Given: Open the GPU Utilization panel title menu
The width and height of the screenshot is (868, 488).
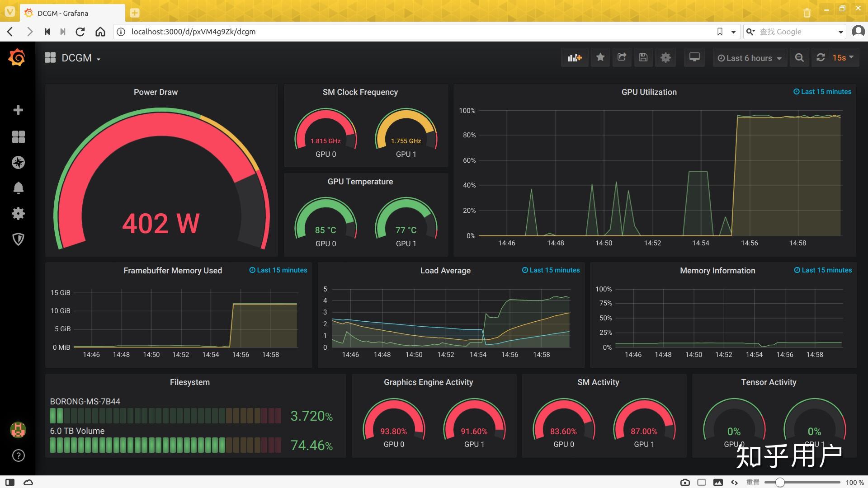Looking at the screenshot, I should (x=649, y=92).
